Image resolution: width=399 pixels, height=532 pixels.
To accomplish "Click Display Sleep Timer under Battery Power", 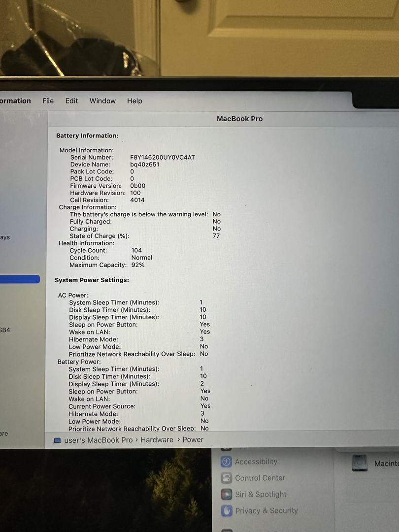I will tap(114, 384).
